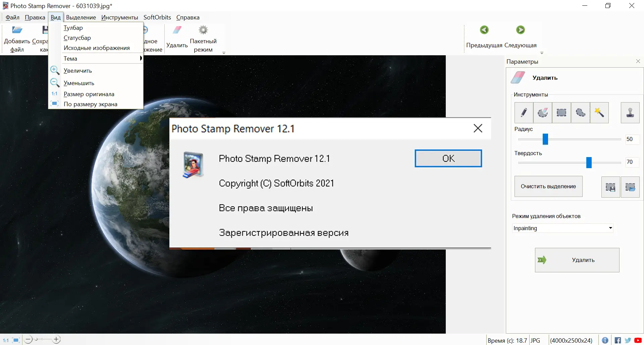Screen dimensions: 644x345
Task: Save the current selection mask
Action: 610,187
